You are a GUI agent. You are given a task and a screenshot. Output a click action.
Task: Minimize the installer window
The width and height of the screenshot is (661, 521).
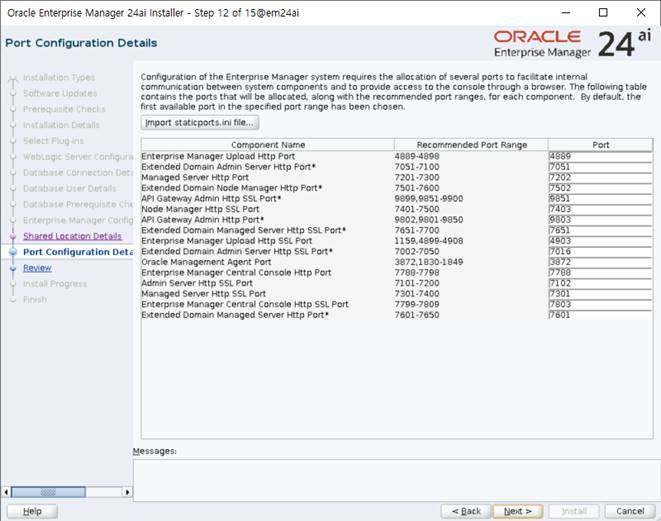566,13
